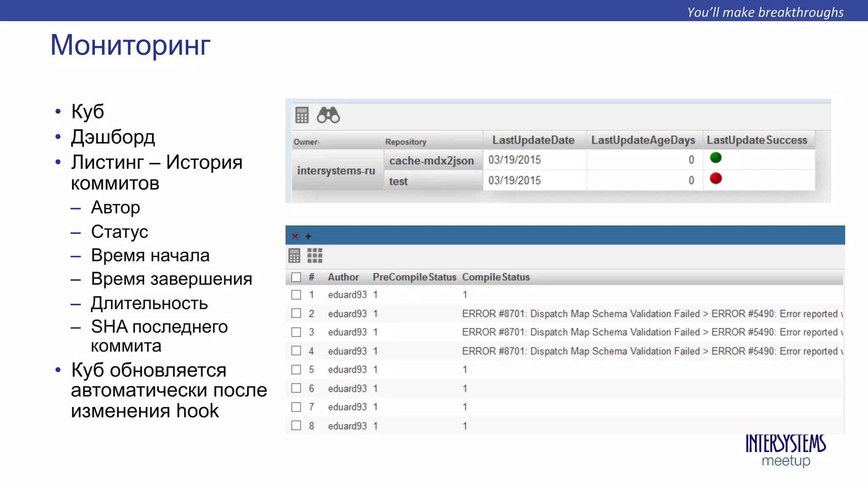Click the red X icon on the blue bar
This screenshot has height=488, width=868.
(x=295, y=236)
